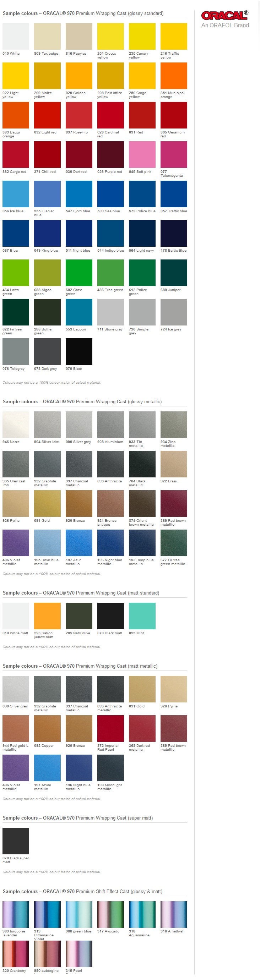Click the 897 Rose-hip swatch
Image resolution: width=260 pixels, height=980 pixels.
click(79, 115)
